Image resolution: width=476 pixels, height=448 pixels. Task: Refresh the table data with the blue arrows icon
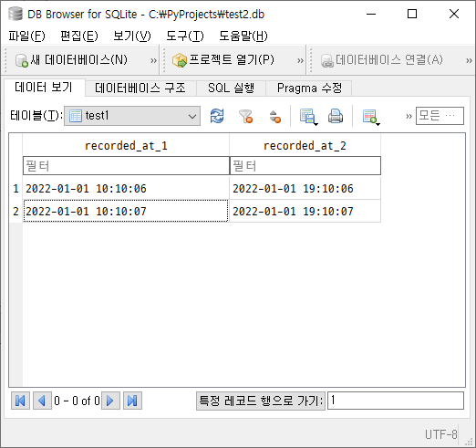point(217,116)
